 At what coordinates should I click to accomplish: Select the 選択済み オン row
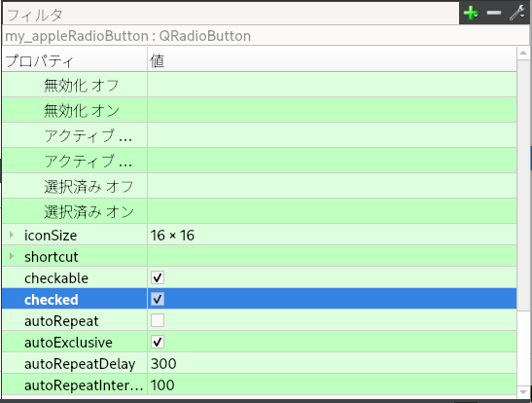(260, 211)
